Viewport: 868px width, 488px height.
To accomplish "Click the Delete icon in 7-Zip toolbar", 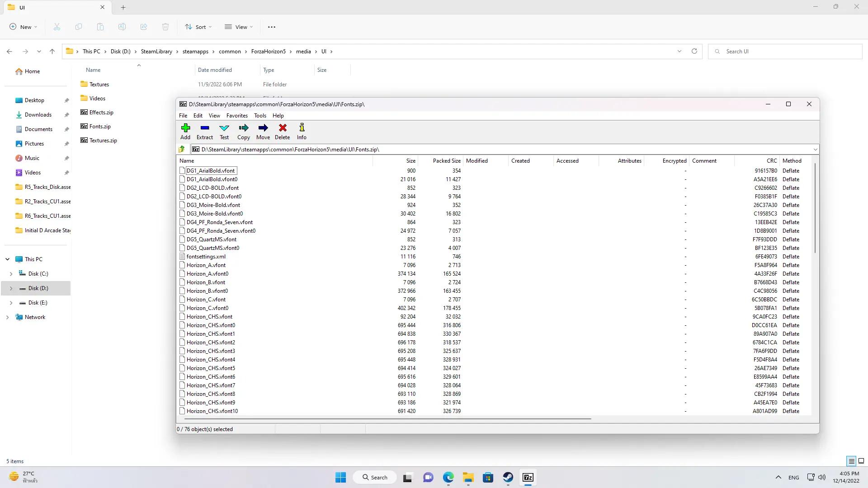I will pyautogui.click(x=283, y=127).
